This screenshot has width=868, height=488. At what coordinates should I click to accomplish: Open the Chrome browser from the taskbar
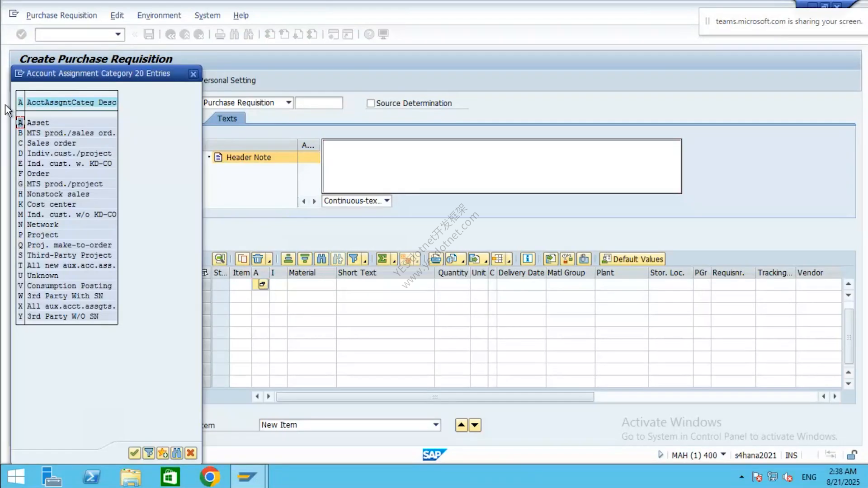(209, 477)
